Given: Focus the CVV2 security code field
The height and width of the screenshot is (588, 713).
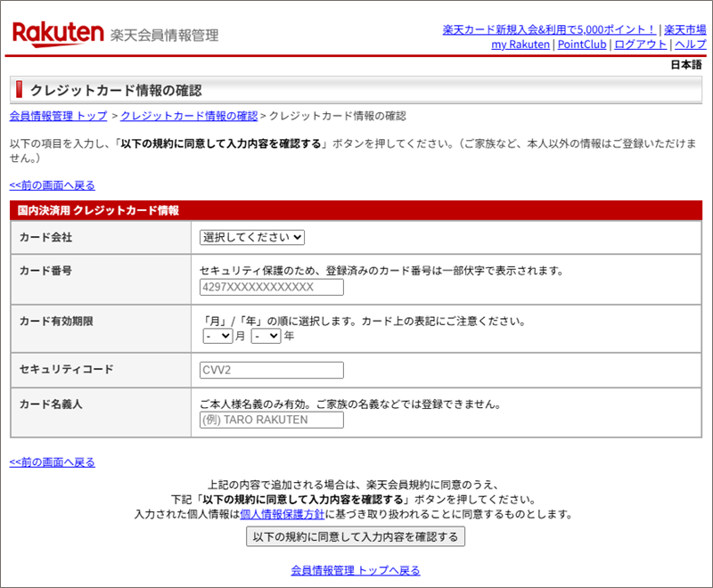Looking at the screenshot, I should [272, 370].
